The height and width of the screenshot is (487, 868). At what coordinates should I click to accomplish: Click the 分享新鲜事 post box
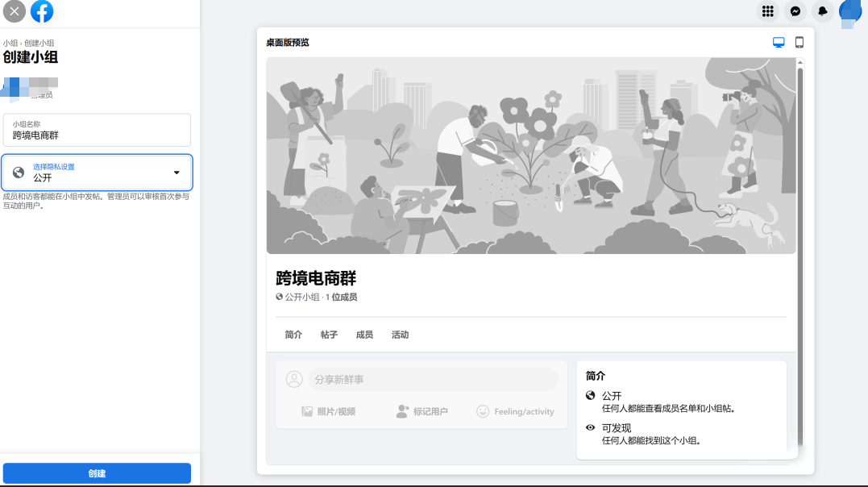(x=432, y=379)
